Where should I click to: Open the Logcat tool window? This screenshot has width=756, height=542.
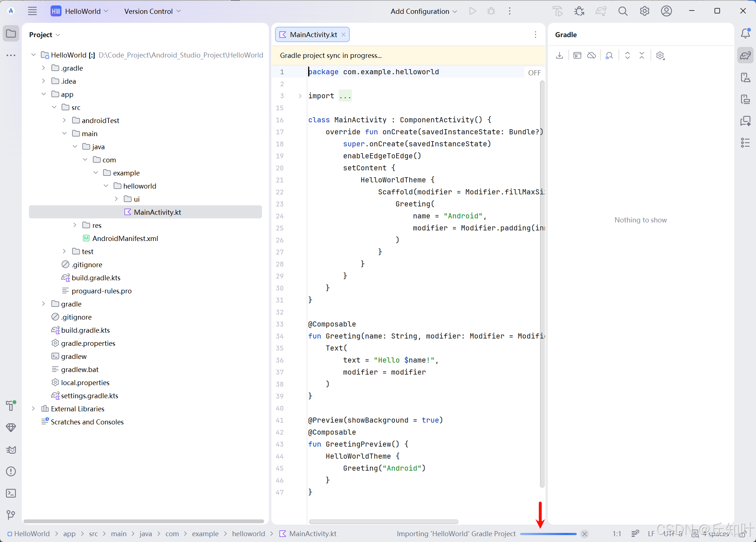pos(11,450)
